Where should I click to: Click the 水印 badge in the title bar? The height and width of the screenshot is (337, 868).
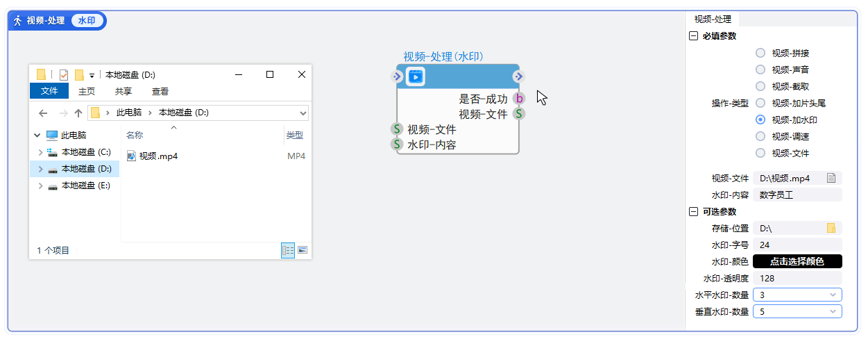click(87, 20)
